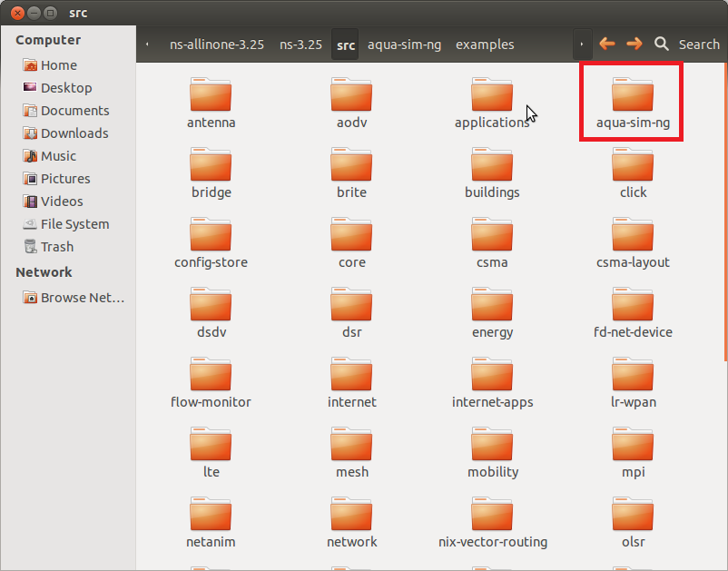Jump to ns-allinone-3.25 in path bar
728x571 pixels.
(217, 44)
